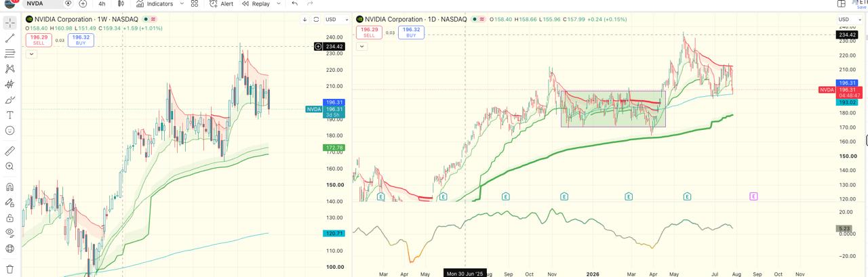Click the market status dot on daily chart

[473, 20]
